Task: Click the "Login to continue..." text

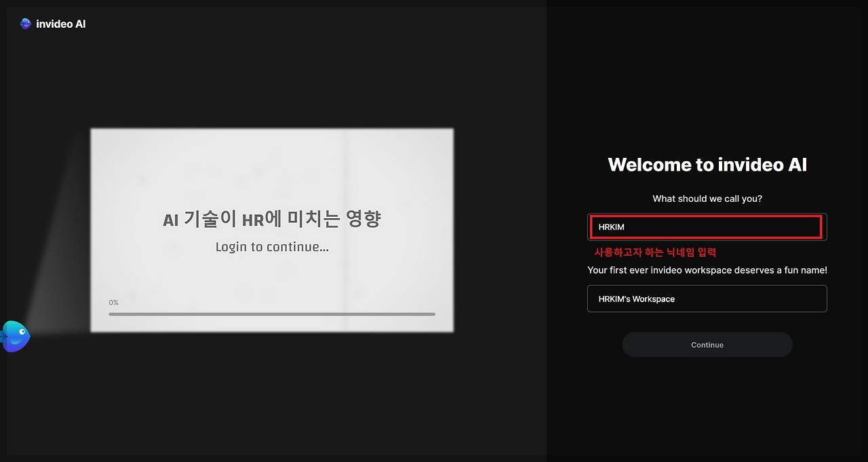Action: coord(272,247)
